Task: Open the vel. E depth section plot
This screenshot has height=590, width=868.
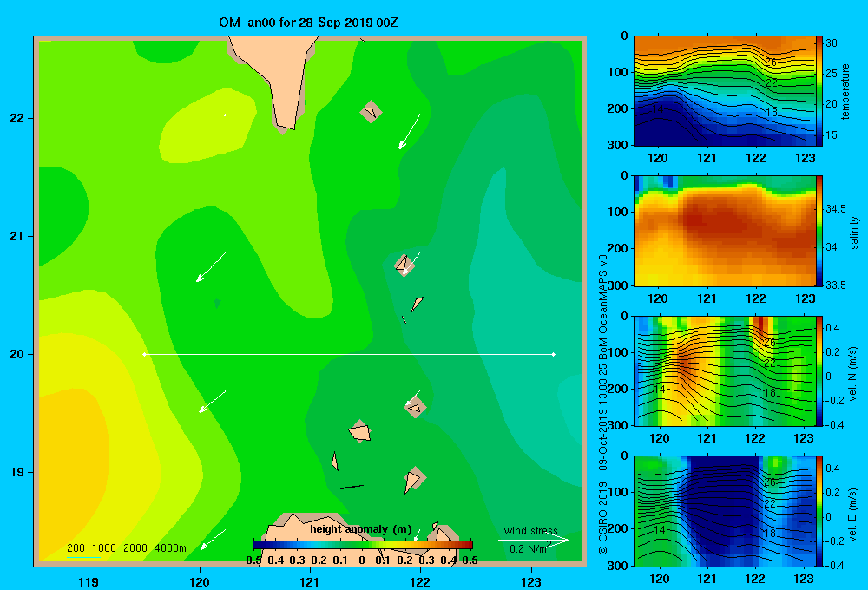Action: tap(724, 511)
